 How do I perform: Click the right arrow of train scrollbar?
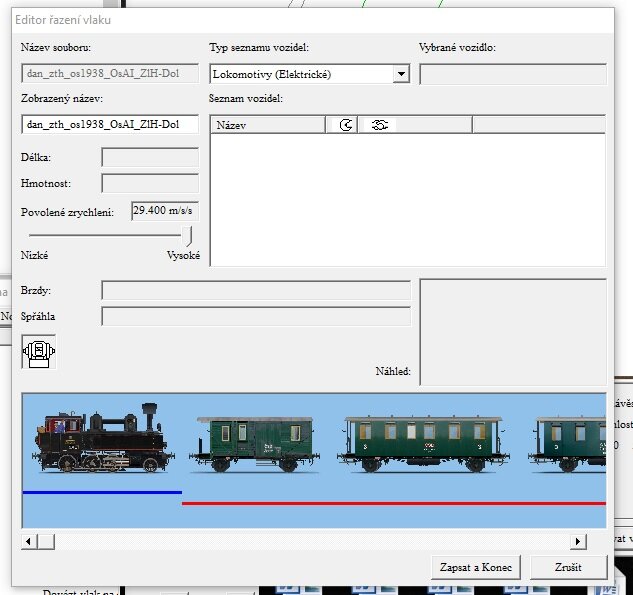click(x=578, y=541)
